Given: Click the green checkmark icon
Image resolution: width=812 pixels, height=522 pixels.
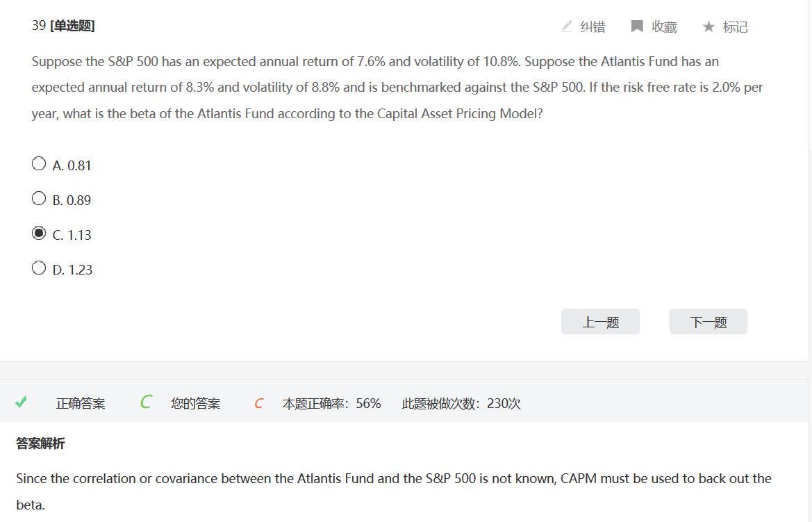Looking at the screenshot, I should (21, 402).
